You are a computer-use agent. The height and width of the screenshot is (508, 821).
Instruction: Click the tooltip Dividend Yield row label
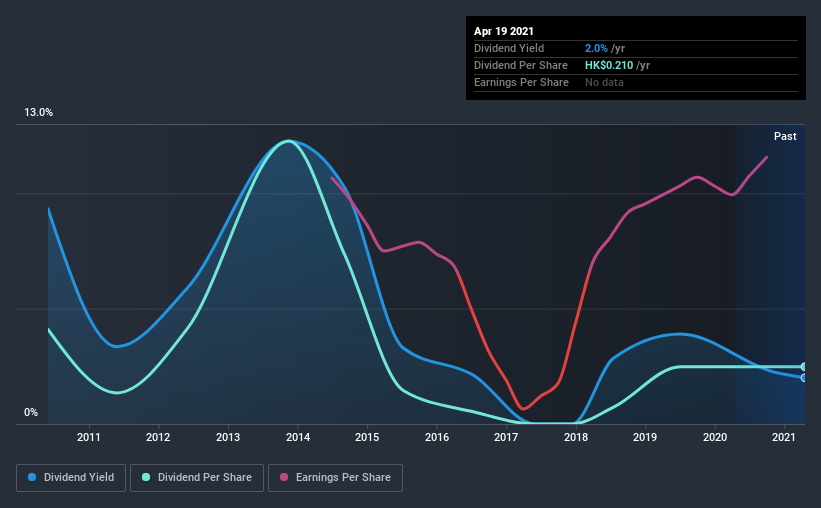point(509,48)
